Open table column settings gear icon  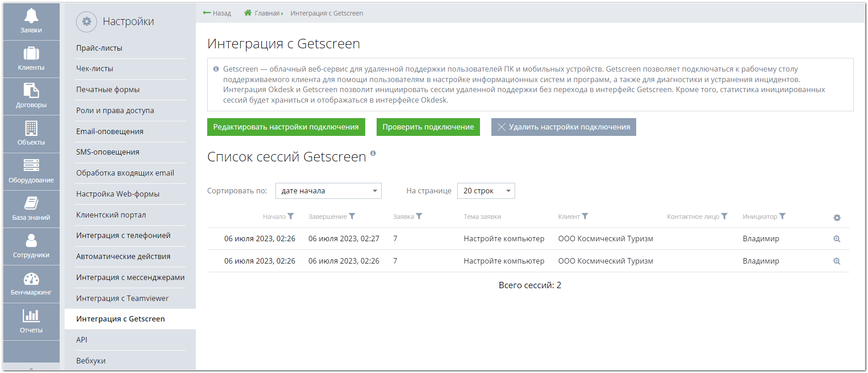click(837, 218)
